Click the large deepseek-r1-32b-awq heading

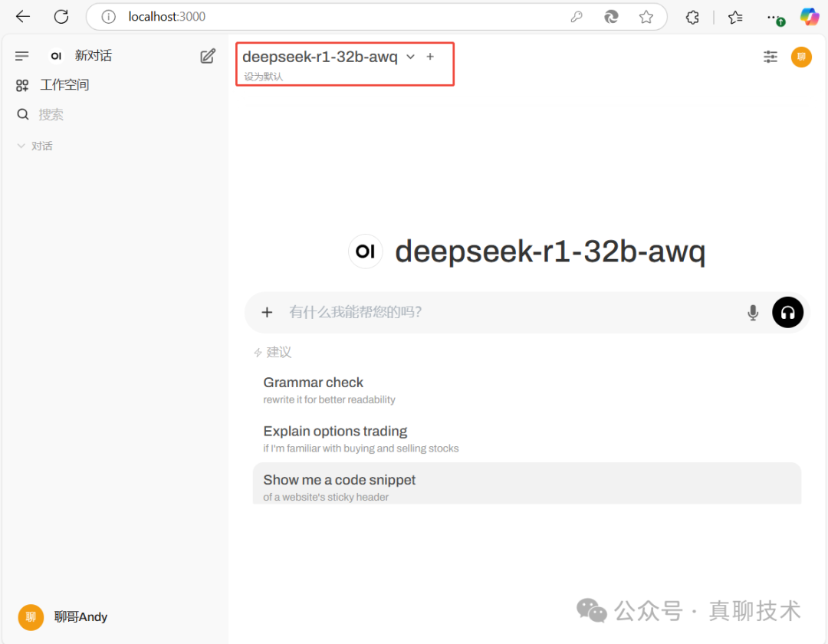550,251
